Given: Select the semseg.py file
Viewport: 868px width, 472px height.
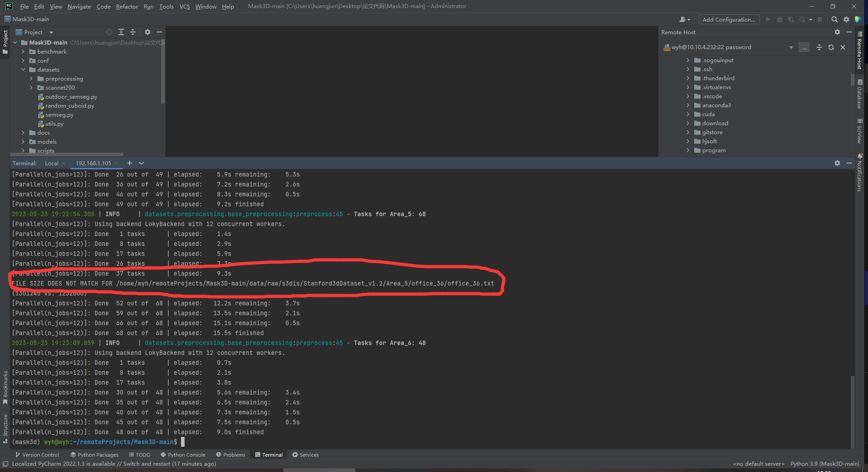Looking at the screenshot, I should coord(59,114).
